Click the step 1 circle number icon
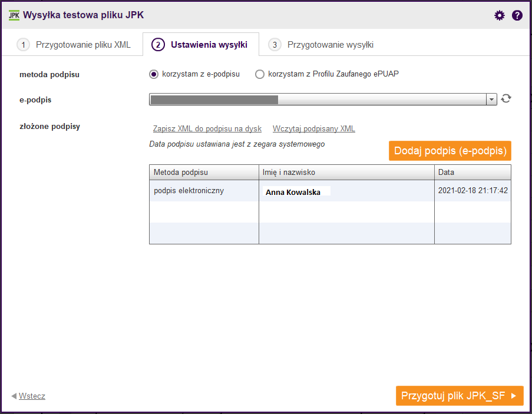The width and height of the screenshot is (532, 414). pos(23,45)
